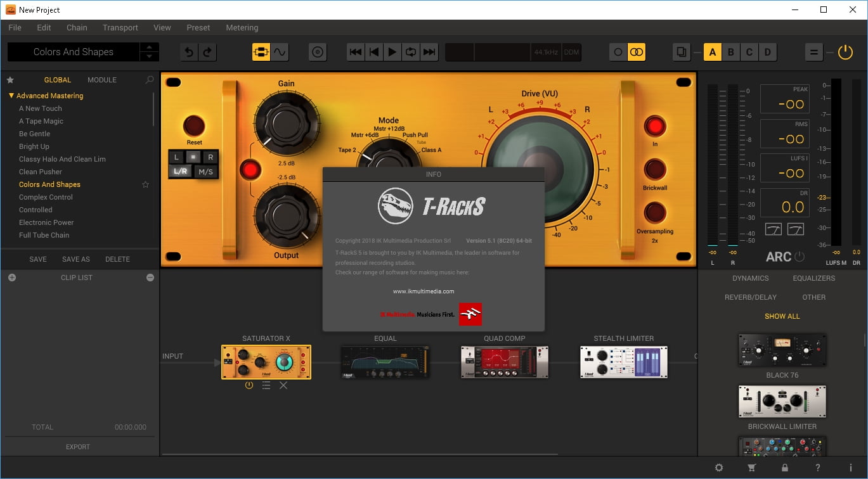The width and height of the screenshot is (868, 479).
Task: Toggle the In button on Saturator X
Action: (x=655, y=126)
